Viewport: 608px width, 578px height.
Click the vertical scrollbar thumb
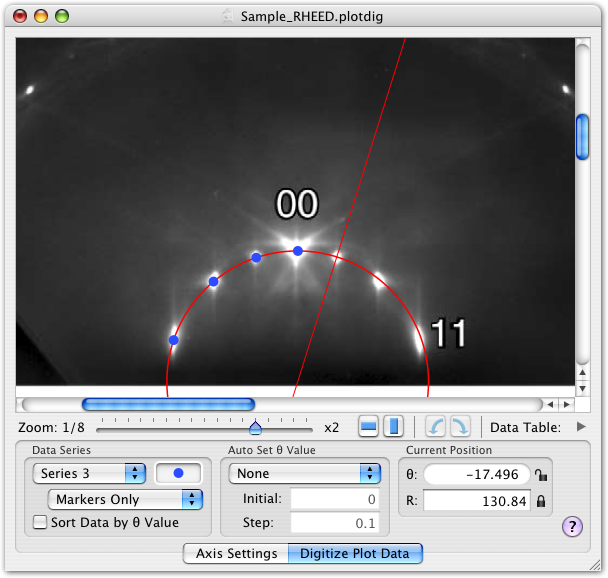pyautogui.click(x=582, y=137)
